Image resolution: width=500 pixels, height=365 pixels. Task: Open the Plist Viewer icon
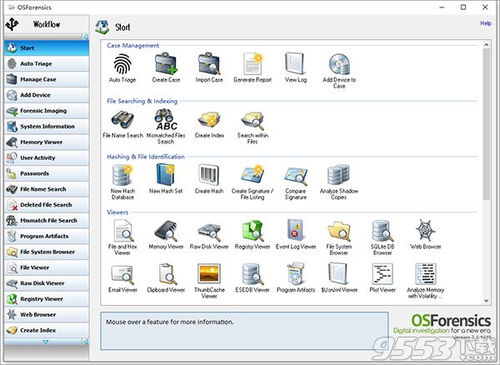point(382,274)
